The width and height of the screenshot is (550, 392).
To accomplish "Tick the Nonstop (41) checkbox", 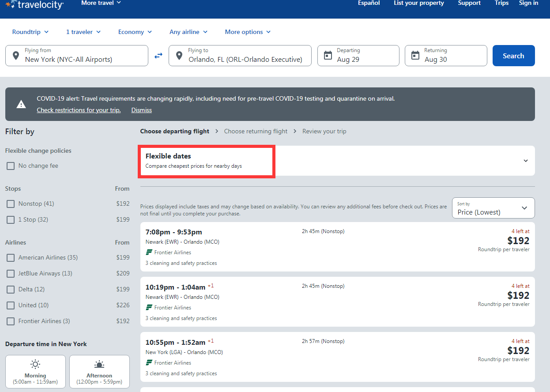I will point(11,204).
